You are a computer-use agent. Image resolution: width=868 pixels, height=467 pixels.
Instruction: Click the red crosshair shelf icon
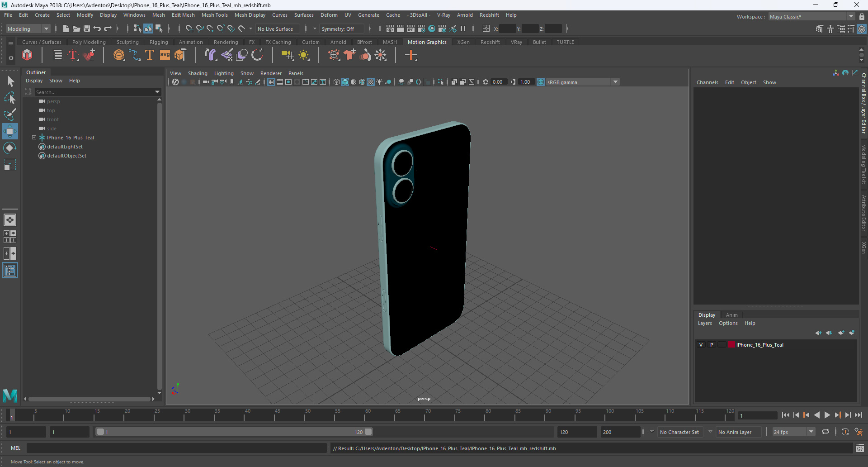pyautogui.click(x=411, y=55)
